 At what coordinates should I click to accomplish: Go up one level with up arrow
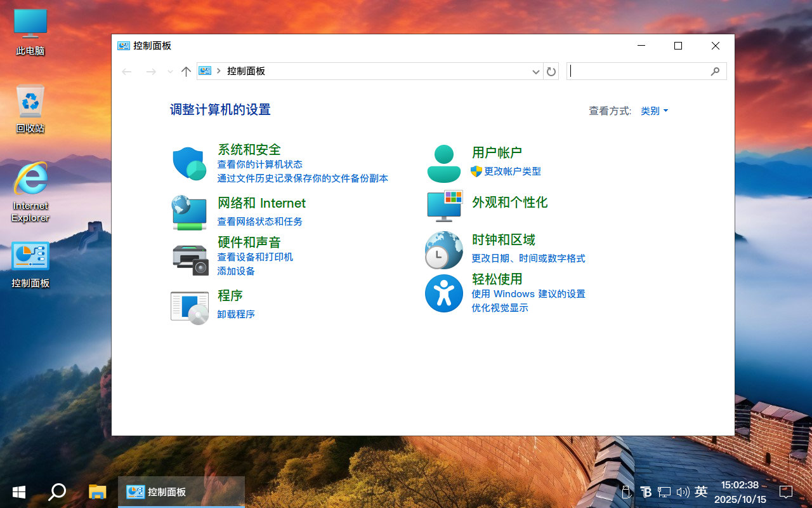[x=186, y=72]
